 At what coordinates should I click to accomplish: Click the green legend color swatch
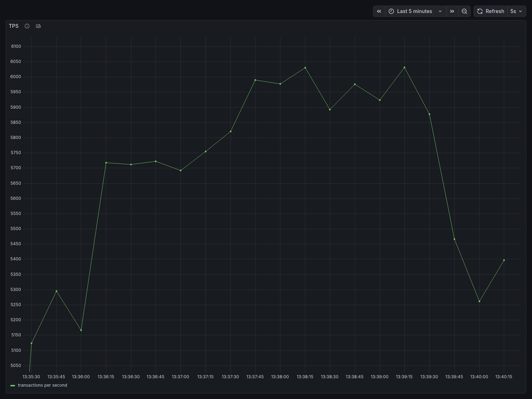point(13,386)
